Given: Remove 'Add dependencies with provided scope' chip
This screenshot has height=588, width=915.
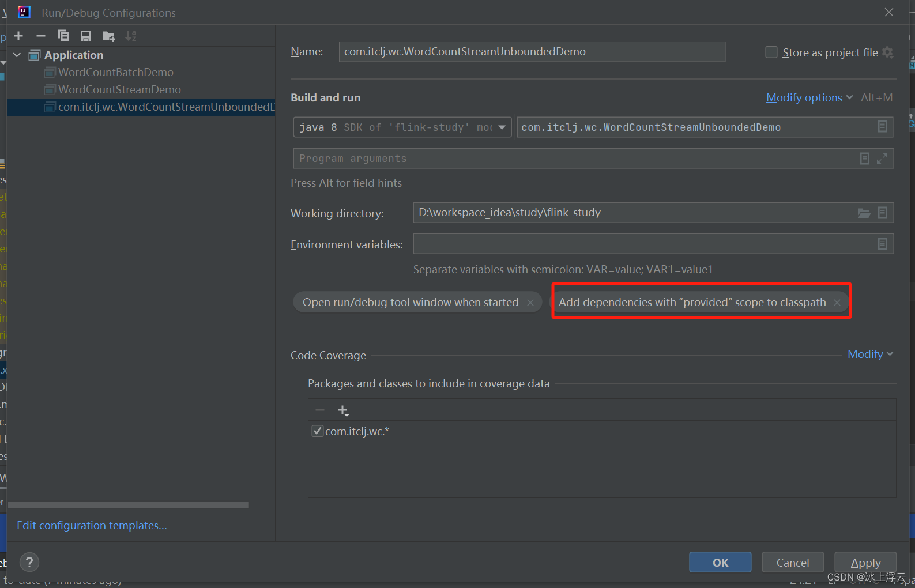Looking at the screenshot, I should (x=837, y=303).
